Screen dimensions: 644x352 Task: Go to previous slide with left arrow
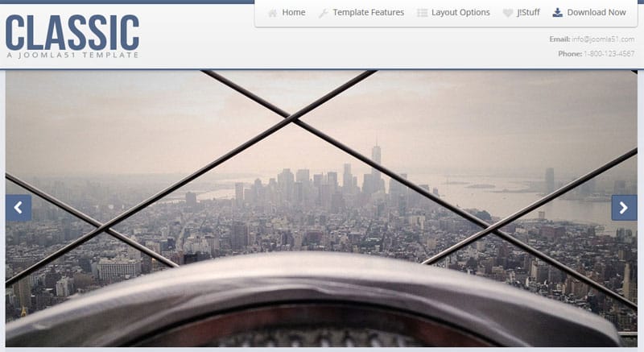19,208
